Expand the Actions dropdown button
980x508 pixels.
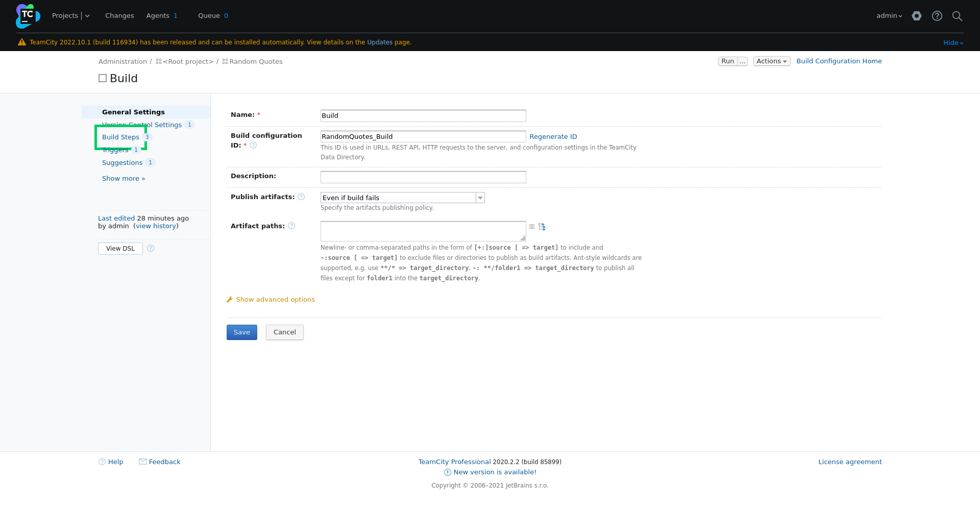[x=772, y=61]
